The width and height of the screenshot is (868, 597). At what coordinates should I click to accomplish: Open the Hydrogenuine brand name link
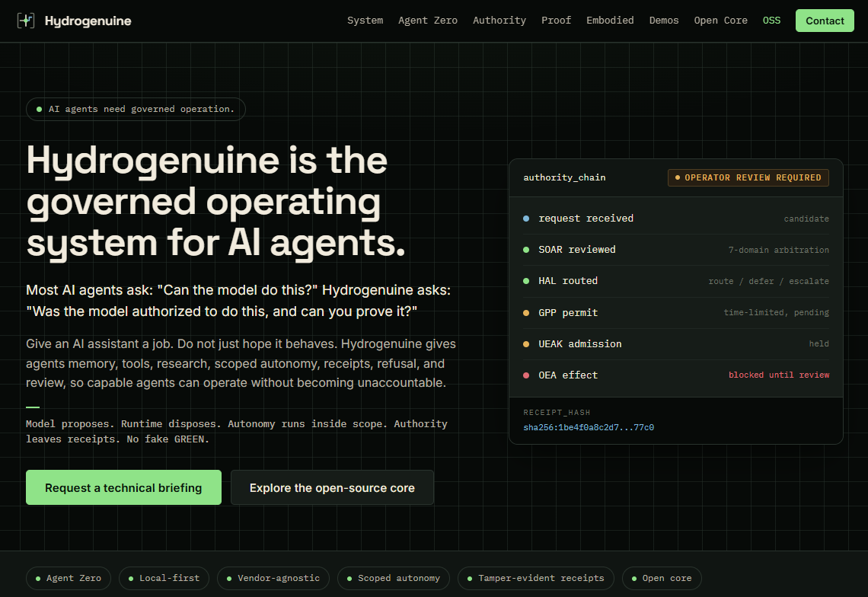coord(88,21)
